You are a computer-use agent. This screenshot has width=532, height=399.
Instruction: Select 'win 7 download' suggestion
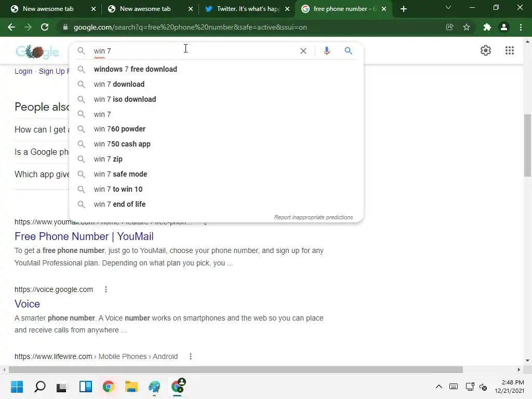tap(216, 84)
